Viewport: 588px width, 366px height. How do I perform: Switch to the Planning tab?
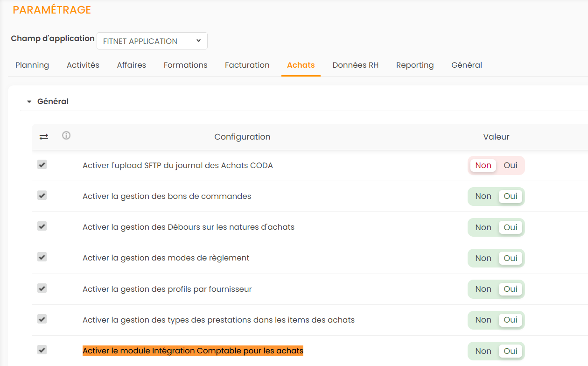32,65
